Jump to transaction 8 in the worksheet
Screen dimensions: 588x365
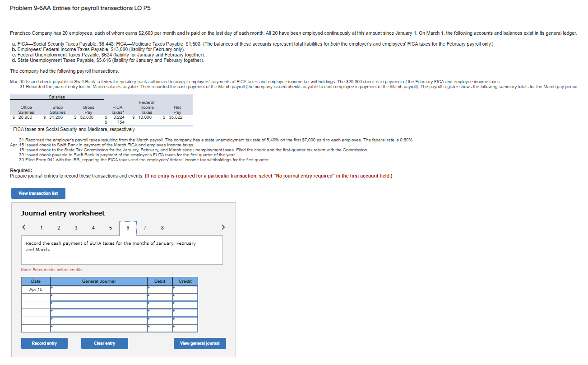(x=162, y=228)
